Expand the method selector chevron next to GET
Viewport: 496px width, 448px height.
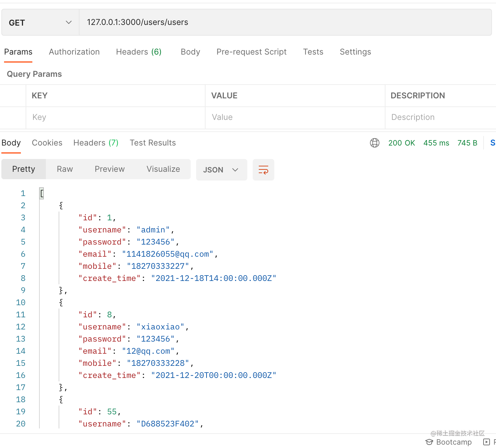point(69,22)
